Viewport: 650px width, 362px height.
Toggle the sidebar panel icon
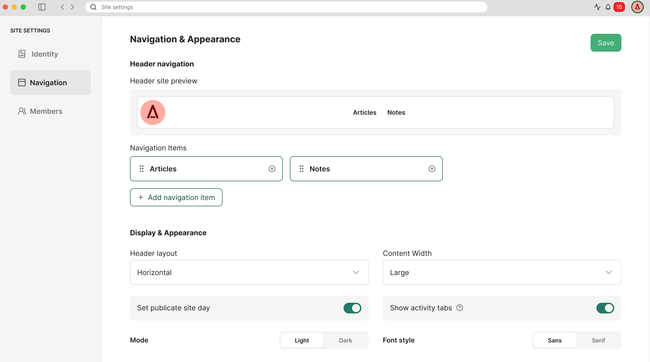[x=42, y=7]
